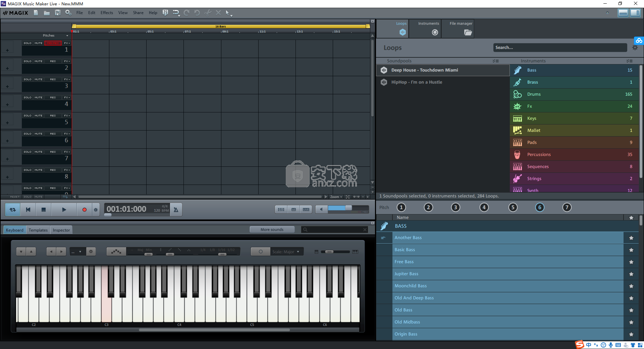Start recording with red record button
The image size is (644, 349).
(x=84, y=210)
